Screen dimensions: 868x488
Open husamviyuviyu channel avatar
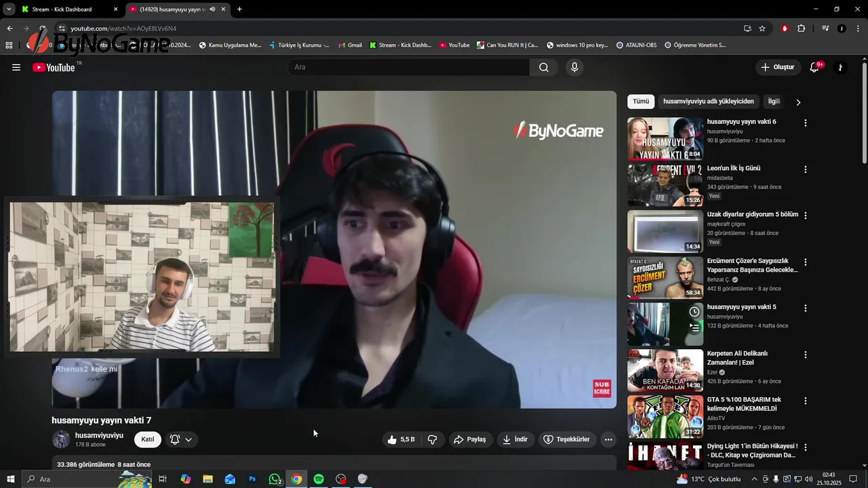(x=61, y=439)
